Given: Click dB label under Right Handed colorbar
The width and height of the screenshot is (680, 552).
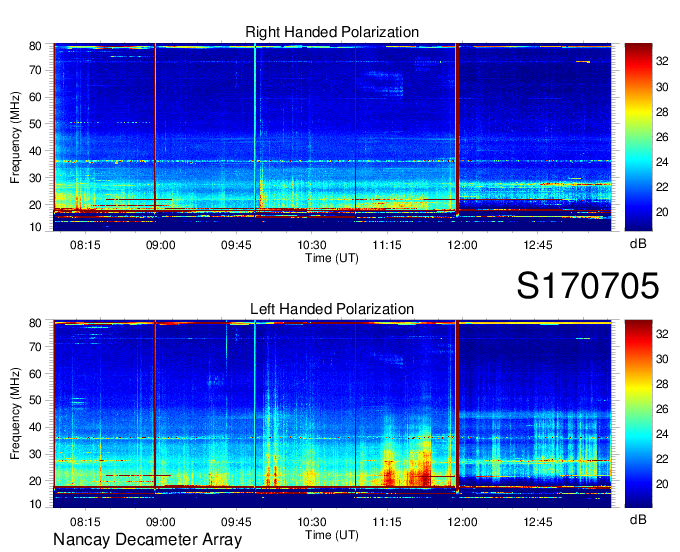Looking at the screenshot, I should [638, 244].
